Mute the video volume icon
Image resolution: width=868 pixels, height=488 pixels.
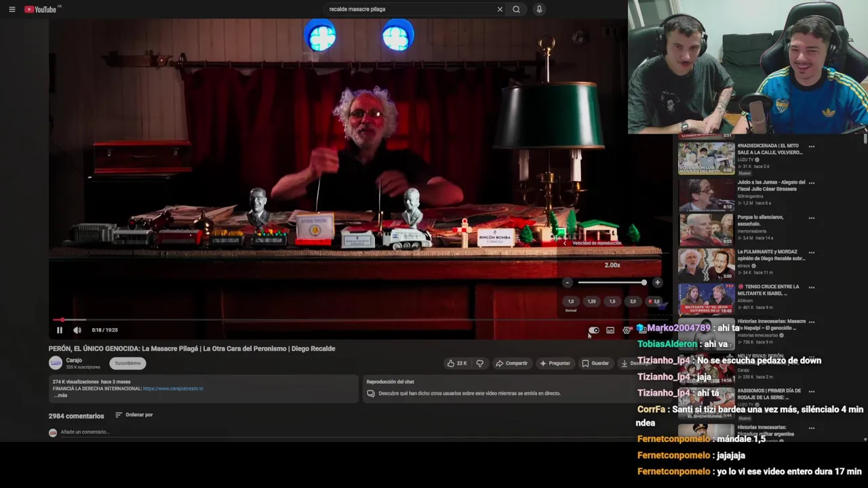pos(77,330)
